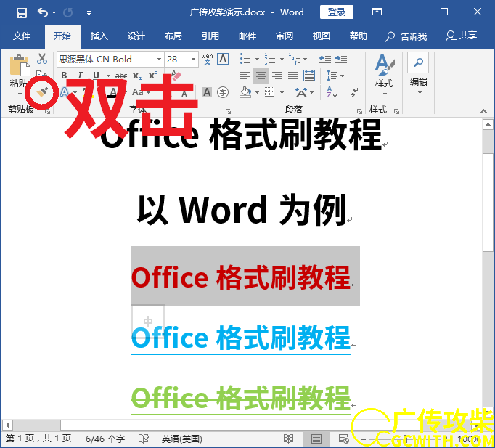Click the 6/46 个字 word count
The width and height of the screenshot is (495, 448).
(x=105, y=439)
